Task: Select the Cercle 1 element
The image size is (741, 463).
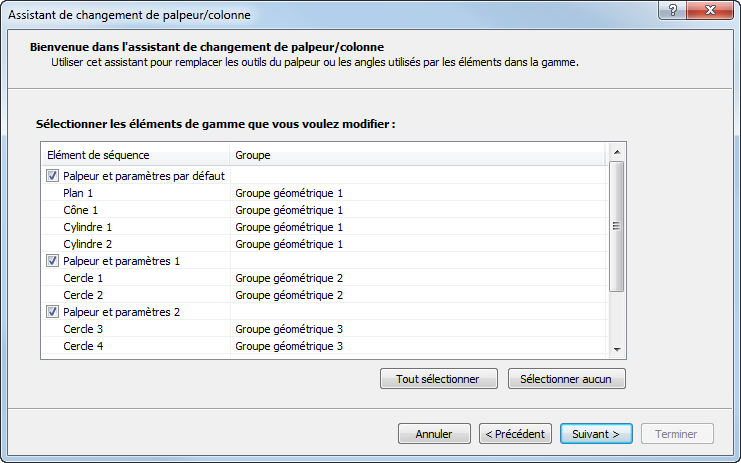Action: [83, 278]
